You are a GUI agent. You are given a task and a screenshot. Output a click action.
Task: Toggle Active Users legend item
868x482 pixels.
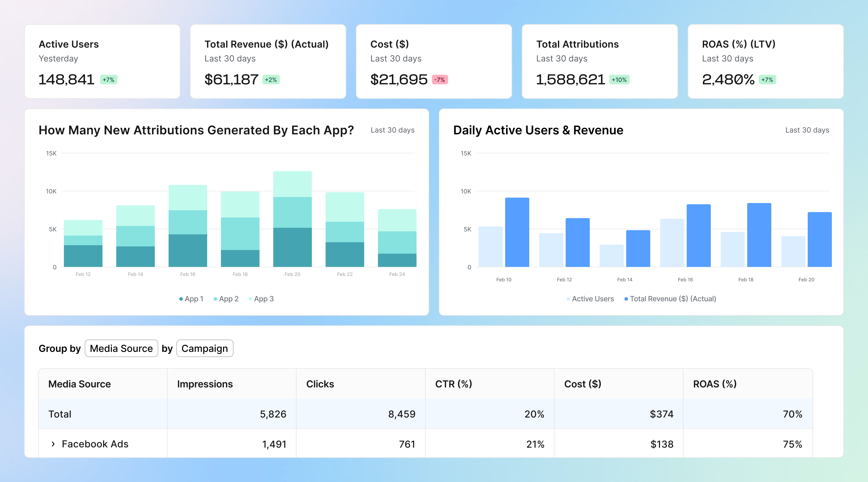[x=590, y=299]
